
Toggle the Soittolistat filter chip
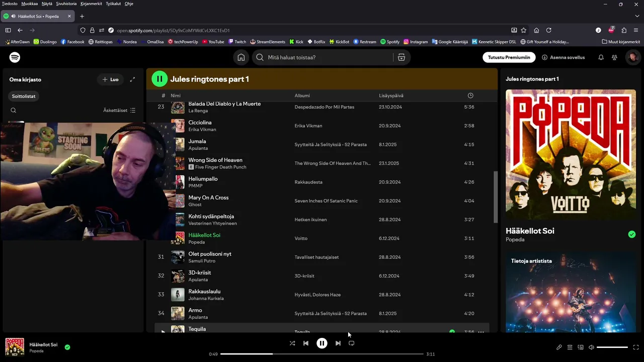click(24, 96)
